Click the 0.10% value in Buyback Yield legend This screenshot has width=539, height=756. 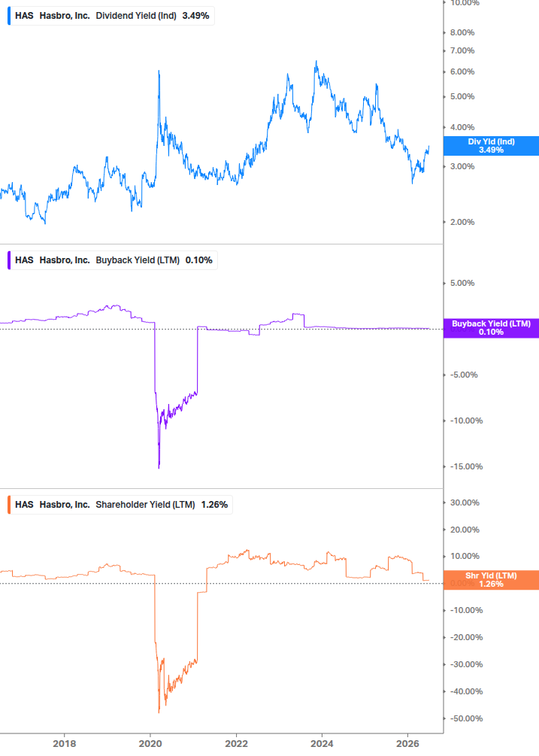click(199, 260)
